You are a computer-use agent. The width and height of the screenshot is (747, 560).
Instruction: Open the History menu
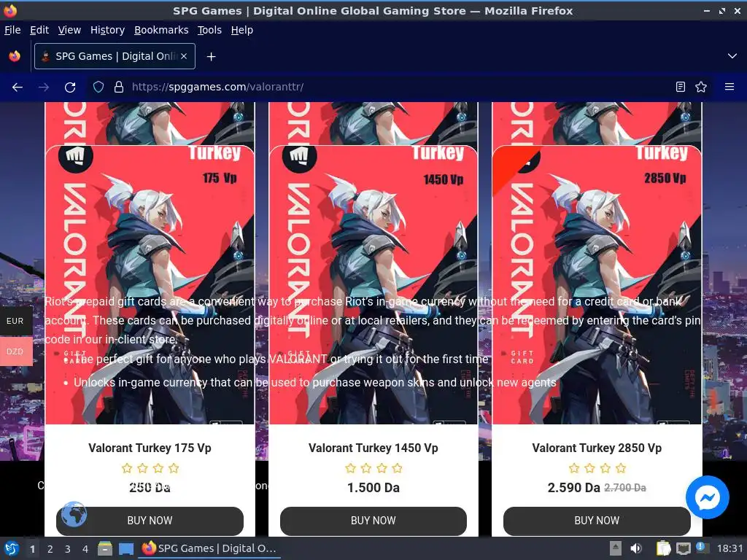tap(108, 30)
